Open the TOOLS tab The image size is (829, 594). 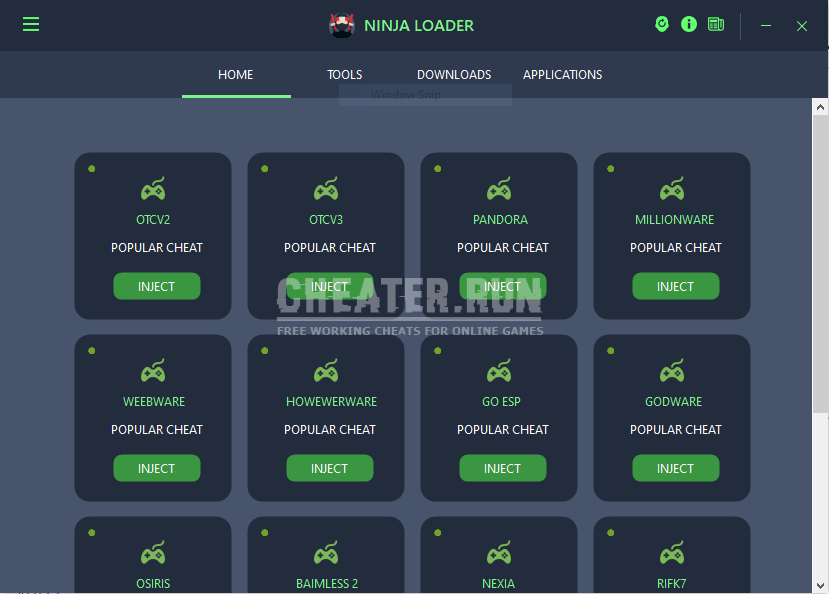[x=345, y=75]
